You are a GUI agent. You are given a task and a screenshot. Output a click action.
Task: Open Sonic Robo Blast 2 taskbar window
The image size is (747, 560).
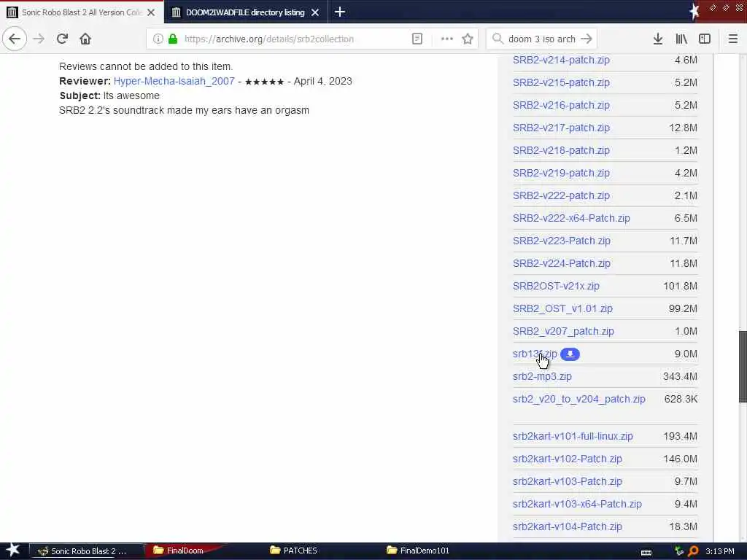tap(86, 551)
